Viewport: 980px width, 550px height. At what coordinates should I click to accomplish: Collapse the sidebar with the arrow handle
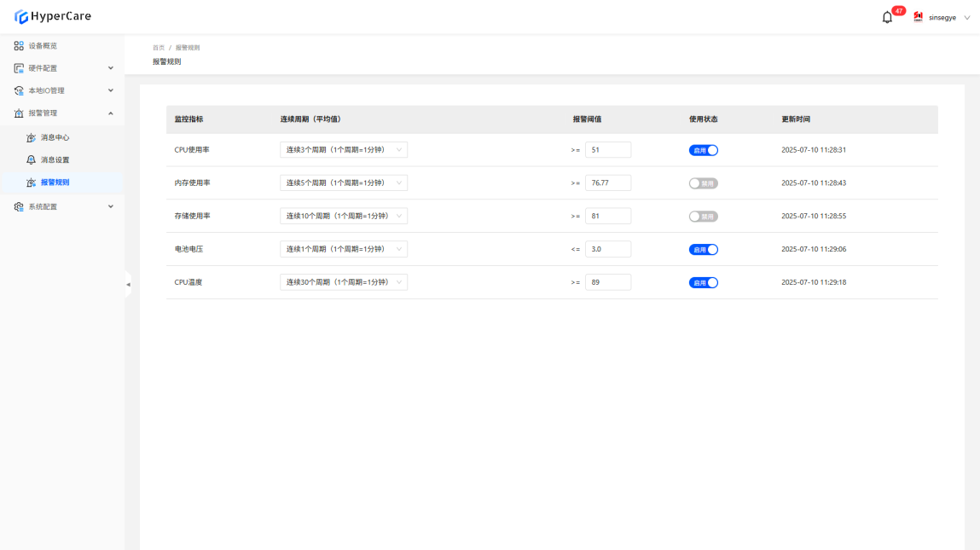[128, 284]
